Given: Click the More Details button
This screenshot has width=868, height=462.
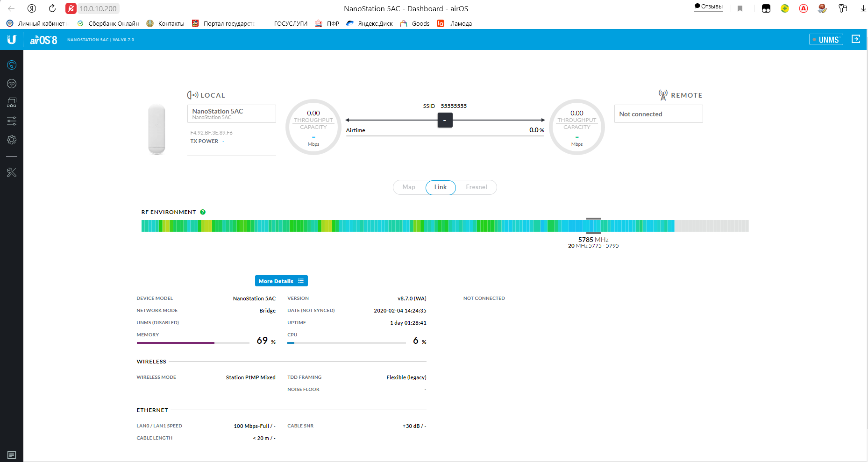Looking at the screenshot, I should pyautogui.click(x=281, y=281).
